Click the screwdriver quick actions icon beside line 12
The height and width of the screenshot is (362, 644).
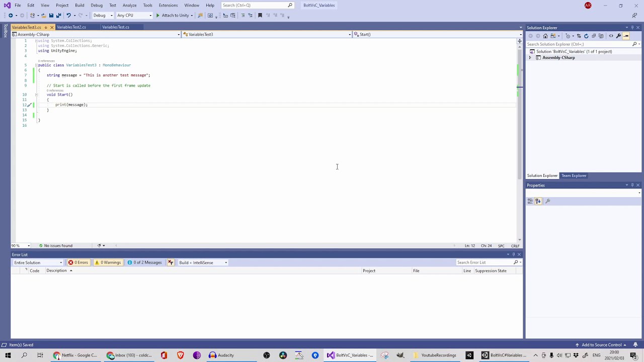pos(29,105)
